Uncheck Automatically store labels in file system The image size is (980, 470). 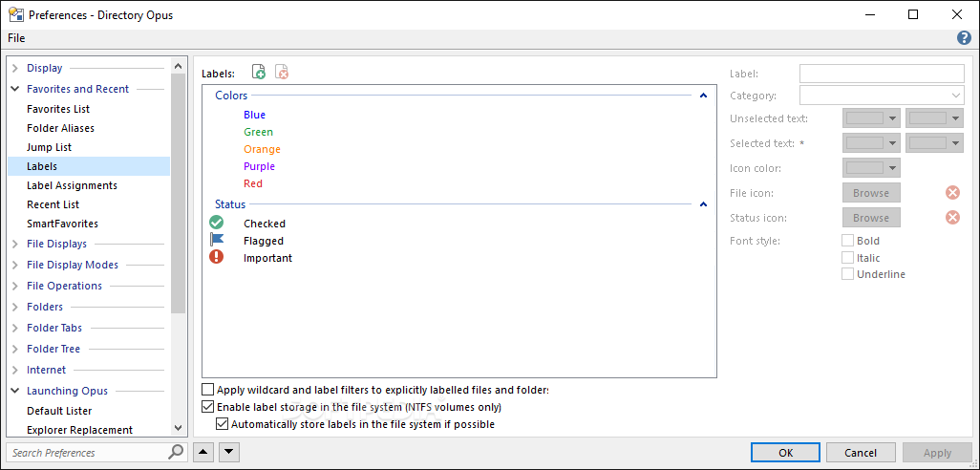[222, 424]
